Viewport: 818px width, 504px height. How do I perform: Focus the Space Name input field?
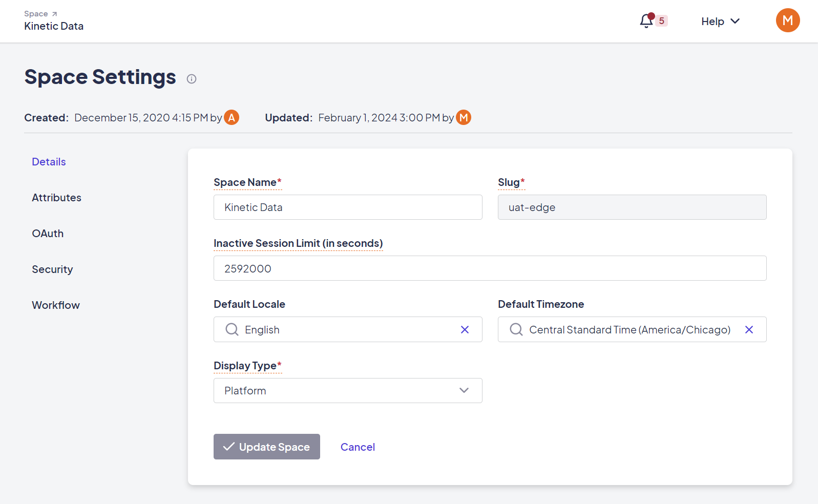click(x=348, y=207)
